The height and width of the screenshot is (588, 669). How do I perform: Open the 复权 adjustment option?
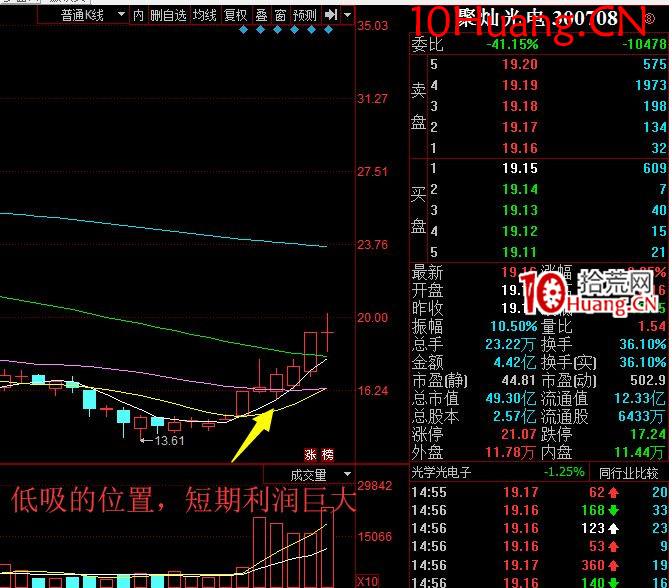(x=236, y=16)
